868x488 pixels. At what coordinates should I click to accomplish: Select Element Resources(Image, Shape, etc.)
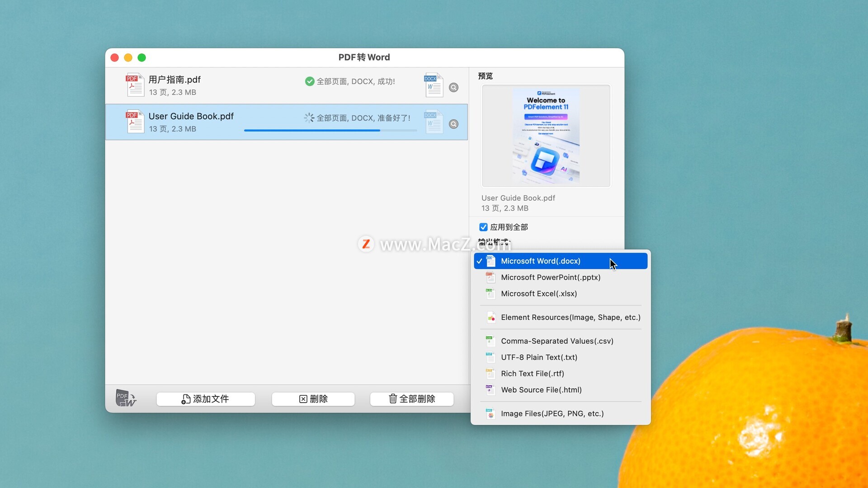click(x=561, y=318)
